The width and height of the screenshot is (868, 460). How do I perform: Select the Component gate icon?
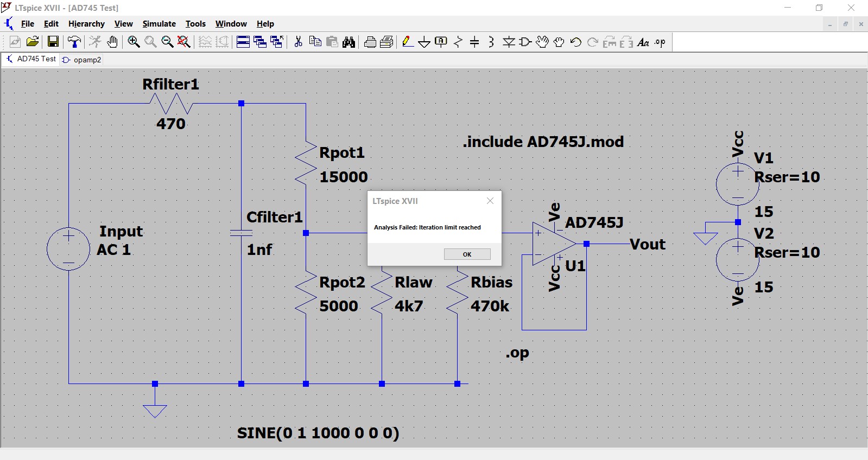pos(525,42)
